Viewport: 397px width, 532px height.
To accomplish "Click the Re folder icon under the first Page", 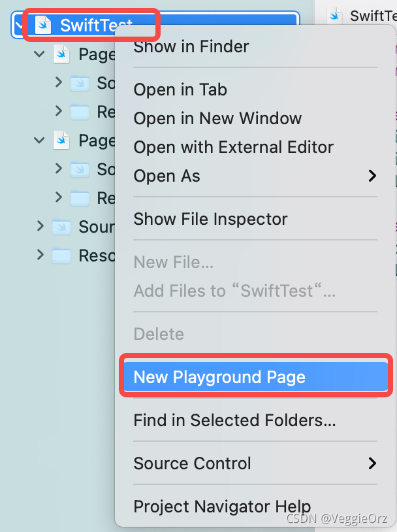I will click(80, 112).
